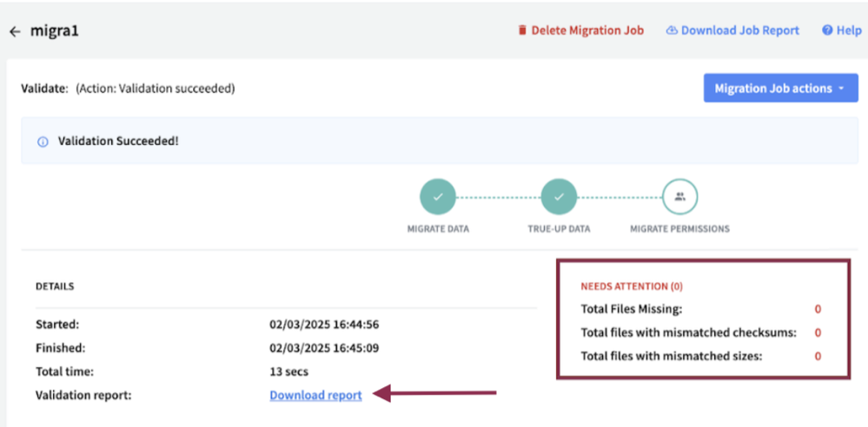Click the MIGRATE DATA step label
This screenshot has height=427, width=868.
438,229
